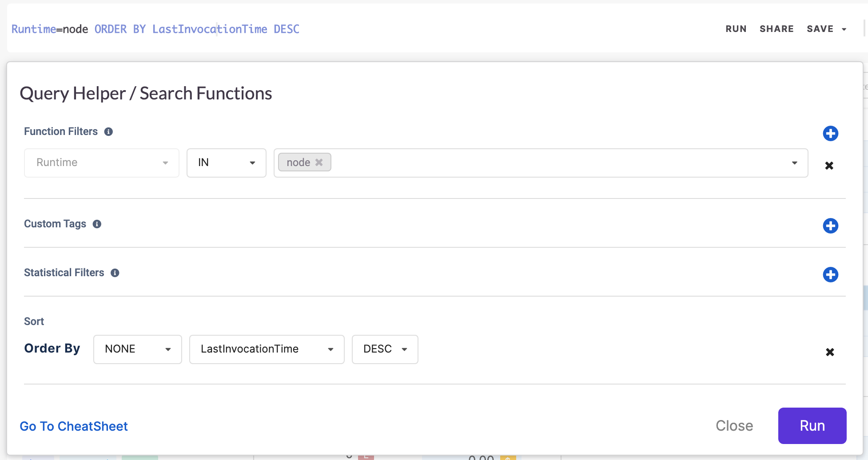
Task: Open the NONE order-by dropdown
Action: click(x=137, y=349)
